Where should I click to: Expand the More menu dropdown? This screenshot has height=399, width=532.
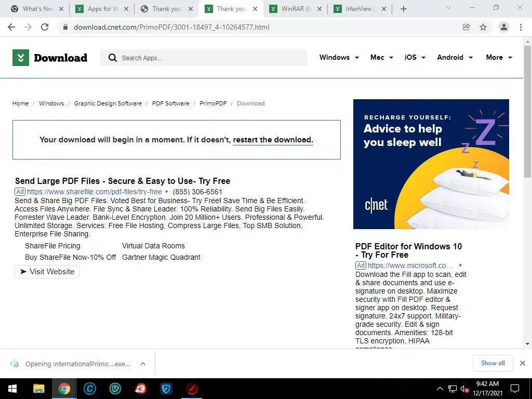(499, 57)
